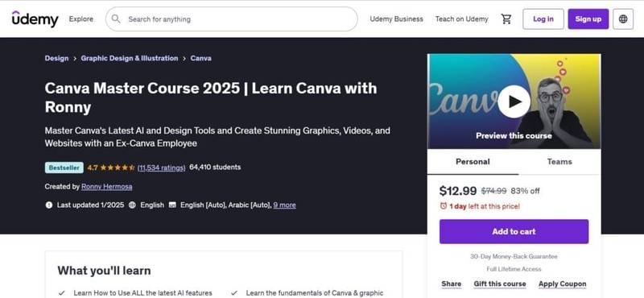Click the star rating icons

click(x=118, y=168)
